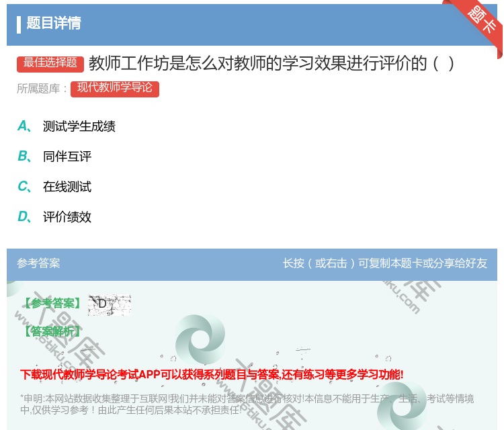504x430 pixels.
Task: Click the answer image showing D
Action: click(110, 304)
